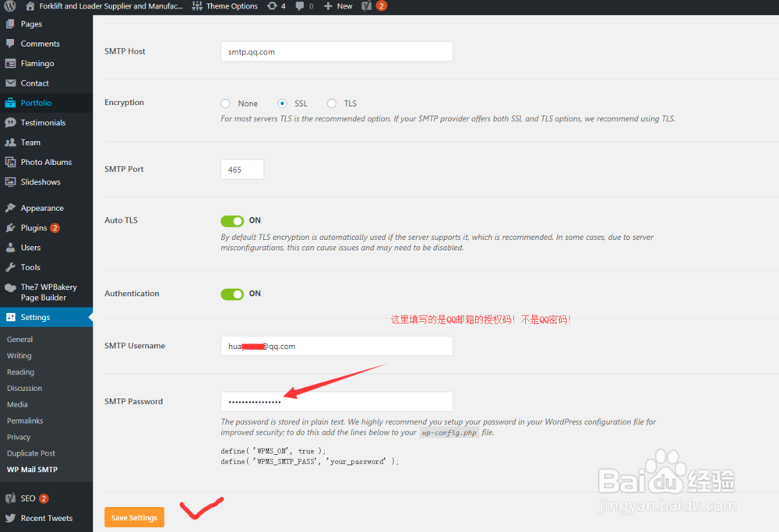Image resolution: width=779 pixels, height=532 pixels.
Task: Click the Yoast notification badge in admin bar
Action: click(x=381, y=6)
